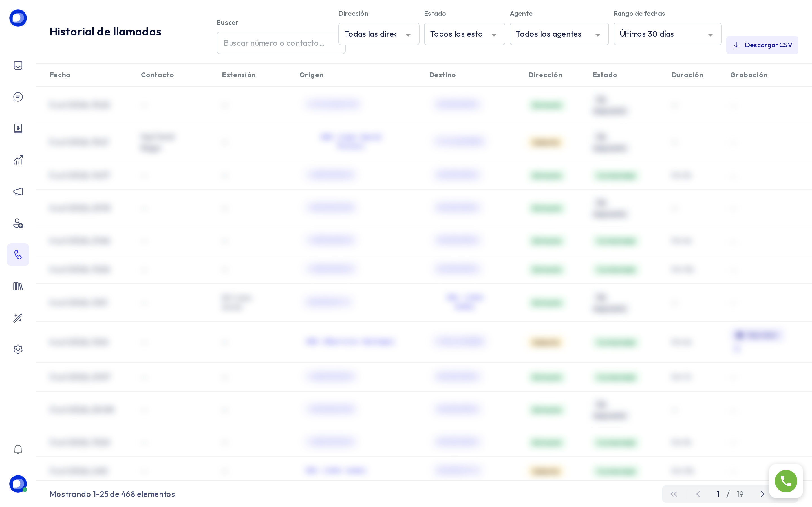Open the magic wand automation icon

point(18,317)
